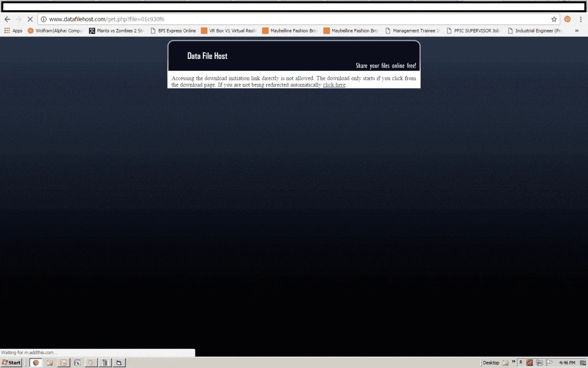
Task: Open Industrial Engineer bookmark
Action: pyautogui.click(x=535, y=30)
